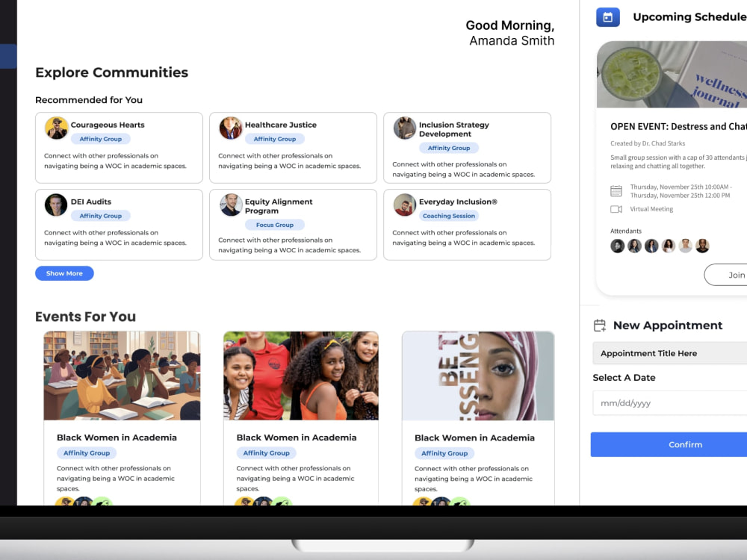Click 'Created by Dr. Chad Starks' text
The image size is (747, 560).
648,143
